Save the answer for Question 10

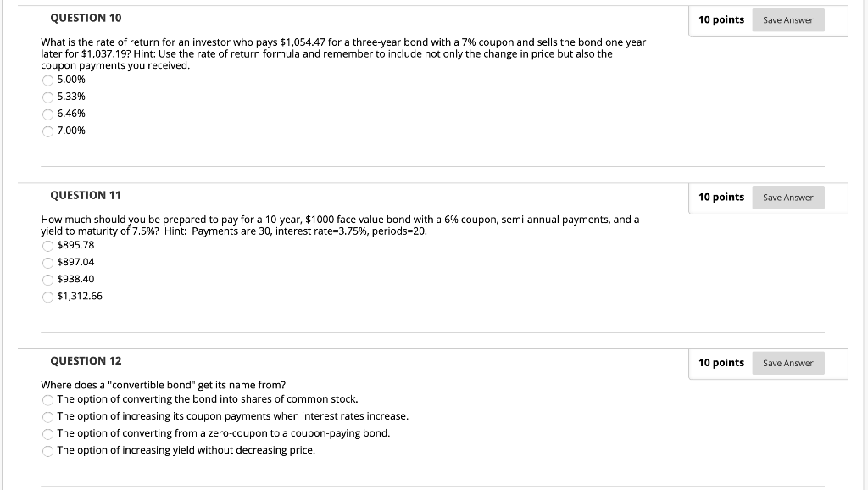[787, 19]
